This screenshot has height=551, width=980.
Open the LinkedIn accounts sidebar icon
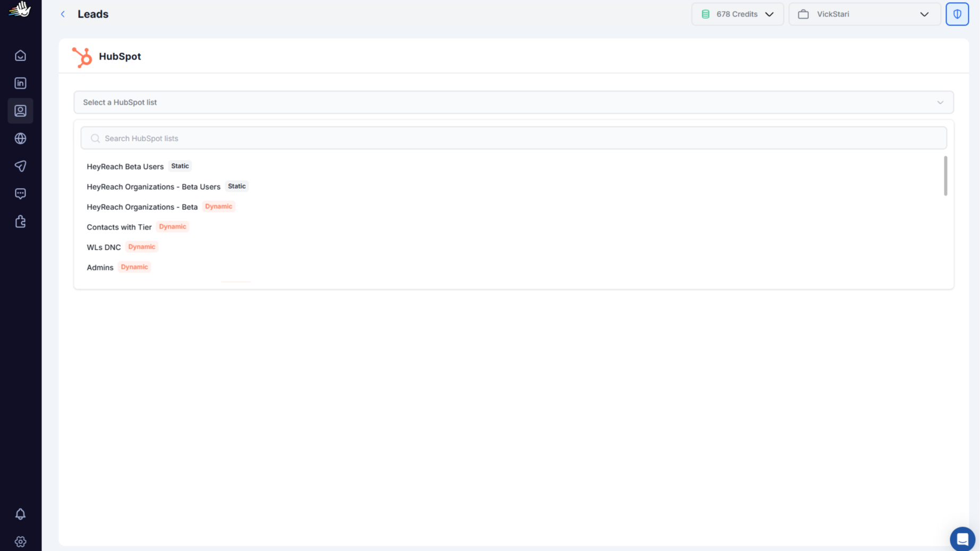(x=20, y=83)
